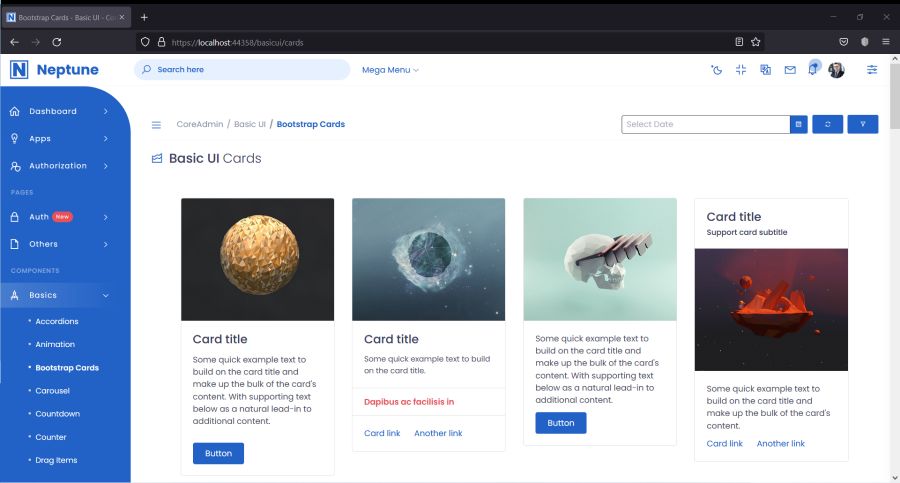Click Card link in second card
Screen dimensions: 900x483
(x=382, y=433)
